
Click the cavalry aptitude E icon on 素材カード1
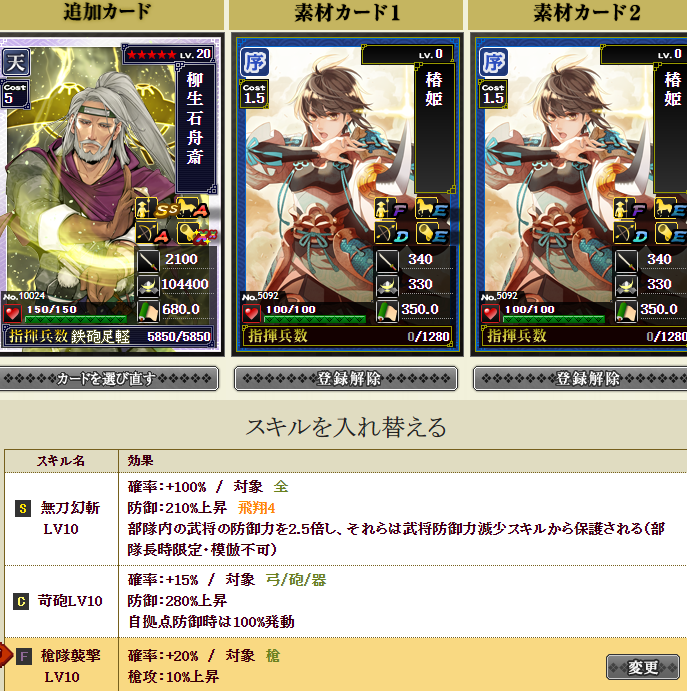432,208
